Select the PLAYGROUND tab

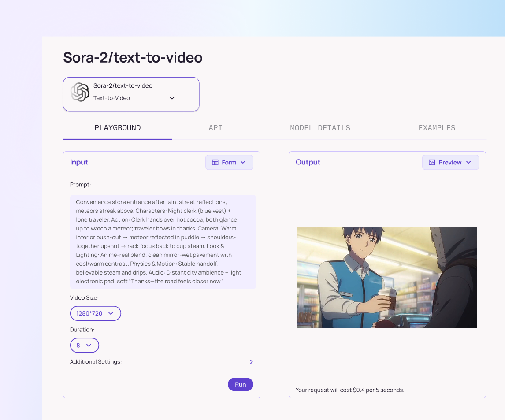[118, 128]
